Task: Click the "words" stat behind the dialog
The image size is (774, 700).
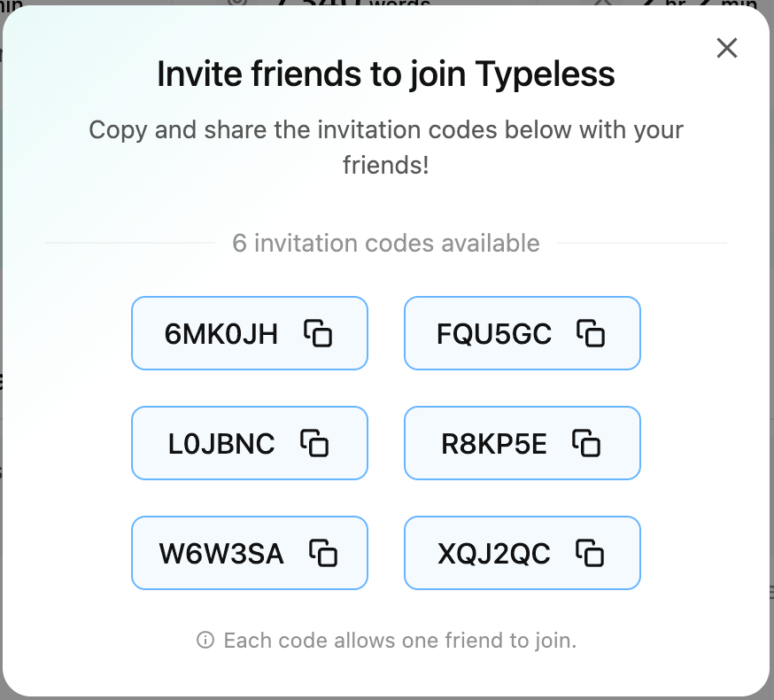Action: click(399, 4)
